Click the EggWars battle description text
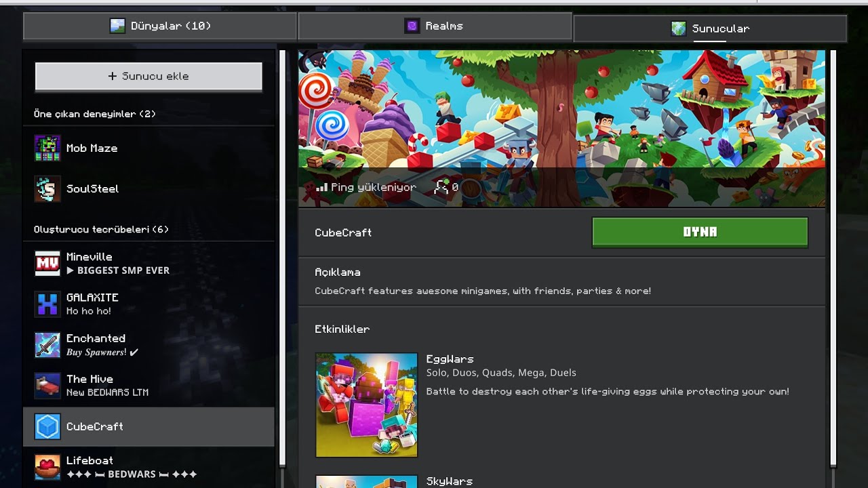 608,392
